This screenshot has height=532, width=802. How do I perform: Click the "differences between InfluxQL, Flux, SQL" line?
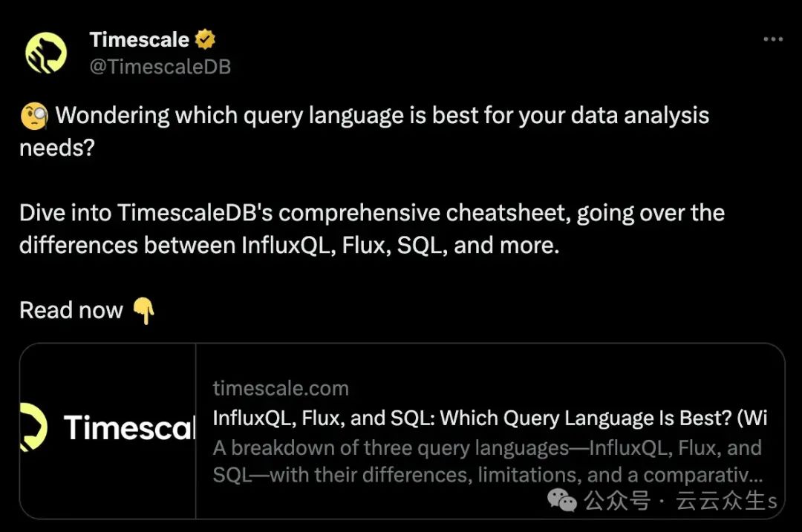[289, 245]
